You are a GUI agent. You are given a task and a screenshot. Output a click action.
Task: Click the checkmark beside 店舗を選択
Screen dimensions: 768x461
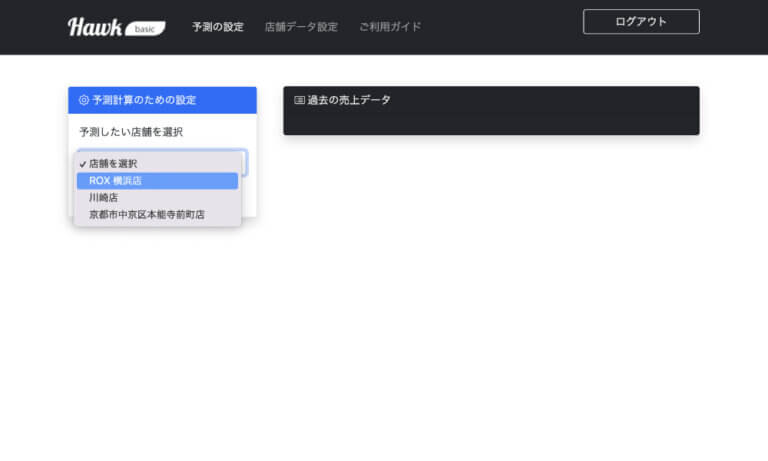pos(82,164)
